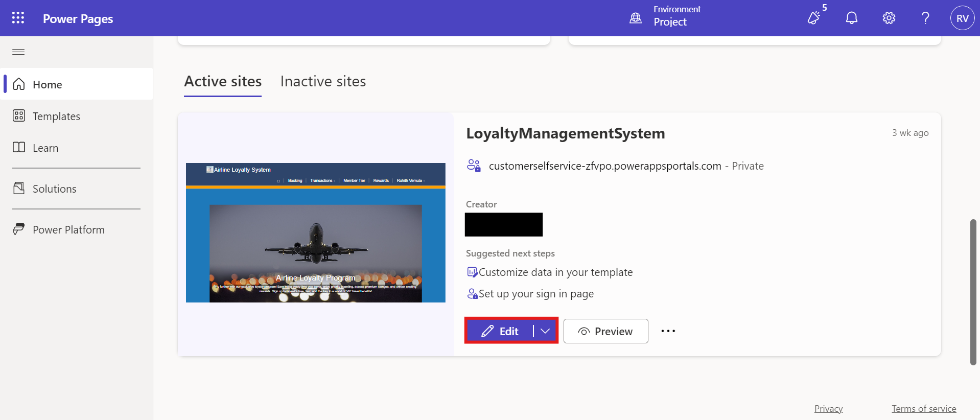Open the notifications bell
The height and width of the screenshot is (420, 980).
(x=851, y=18)
